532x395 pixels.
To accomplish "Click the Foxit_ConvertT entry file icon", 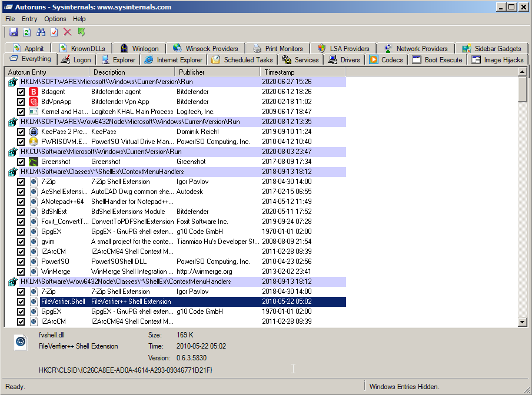I will [x=33, y=222].
